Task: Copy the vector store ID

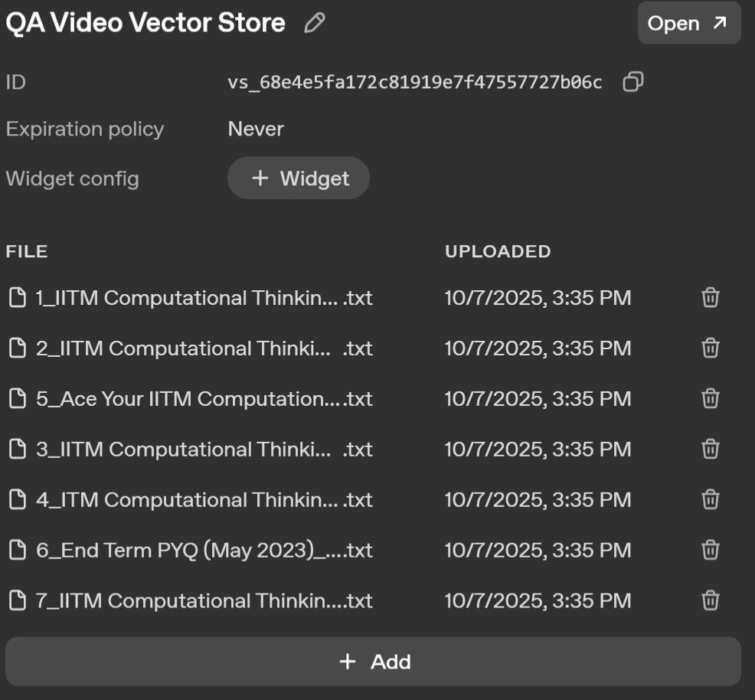Action: 632,82
